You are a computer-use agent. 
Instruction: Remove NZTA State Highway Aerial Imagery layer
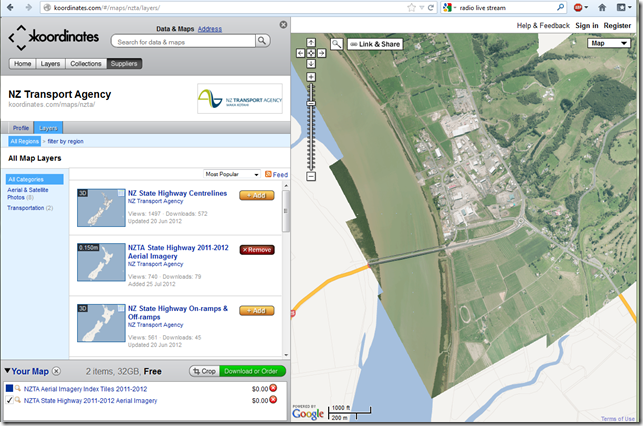pyautogui.click(x=257, y=250)
